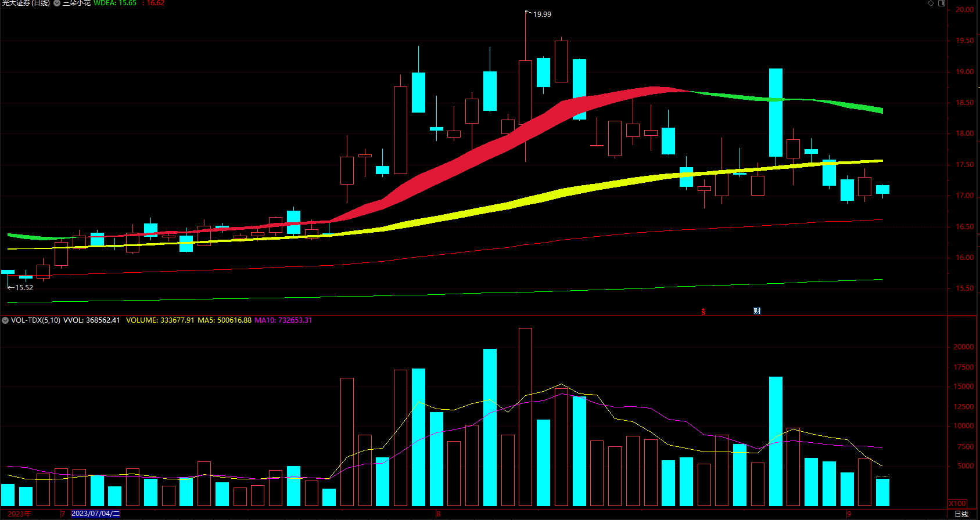
Task: Click the '三朵小花' indicator name
Action: (x=77, y=3)
